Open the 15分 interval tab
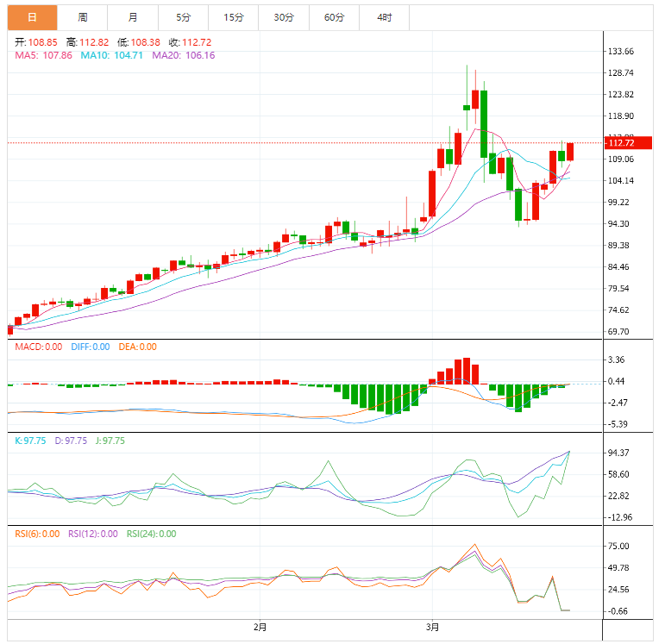This screenshot has width=665, height=644. pos(233,17)
